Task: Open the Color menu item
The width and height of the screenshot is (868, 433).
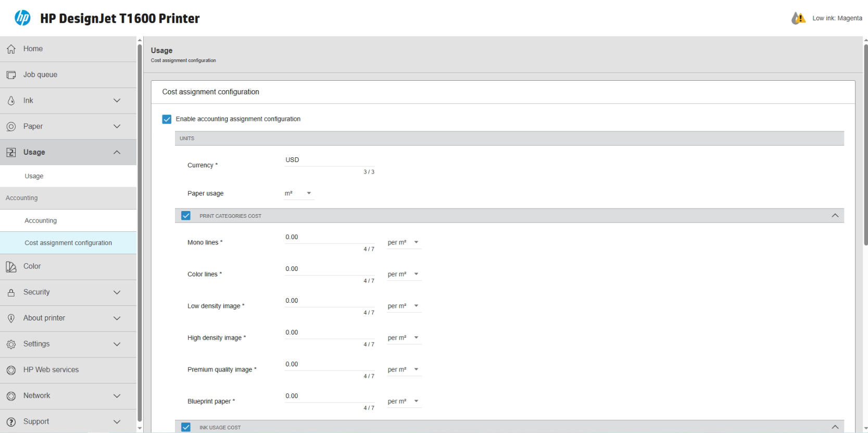Action: (68, 267)
